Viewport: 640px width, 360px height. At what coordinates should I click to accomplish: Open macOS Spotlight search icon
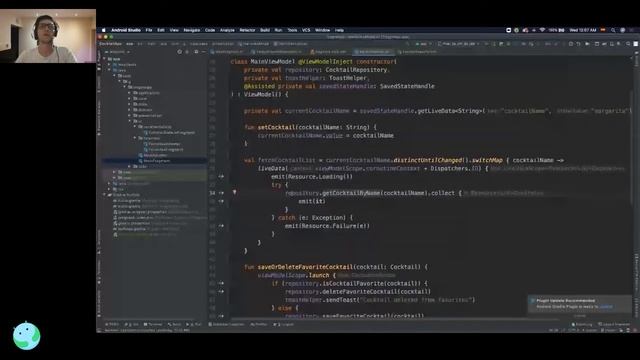click(613, 30)
